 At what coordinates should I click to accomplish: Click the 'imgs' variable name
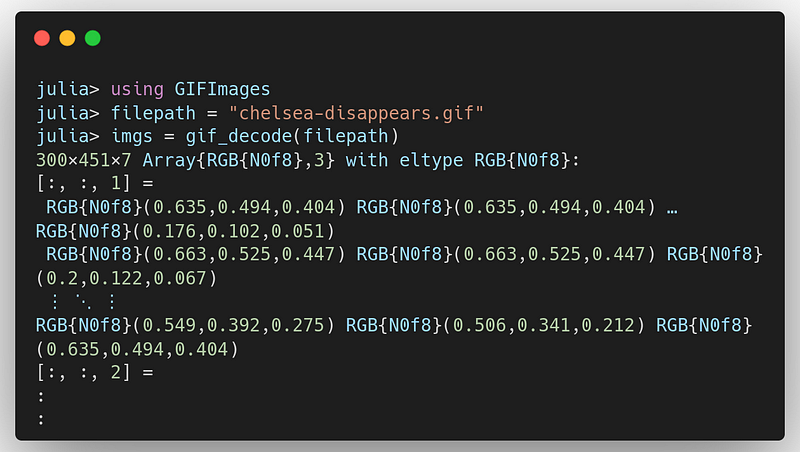(132, 137)
